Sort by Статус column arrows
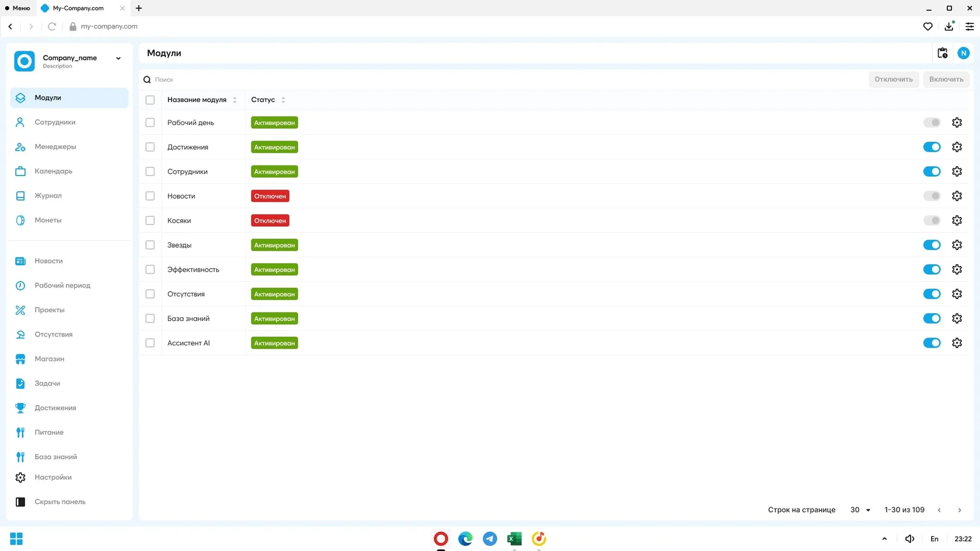Image resolution: width=980 pixels, height=551 pixels. click(x=283, y=100)
